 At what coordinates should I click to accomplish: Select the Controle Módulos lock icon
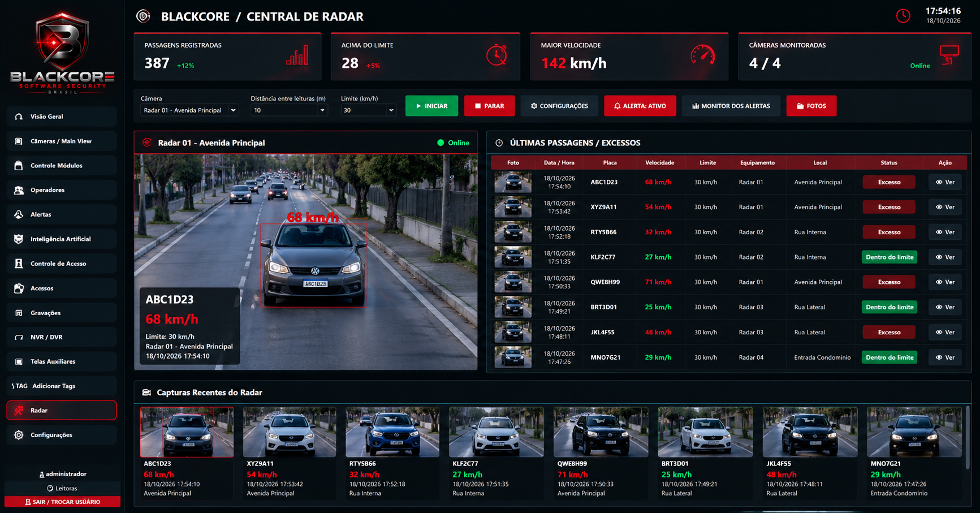19,166
